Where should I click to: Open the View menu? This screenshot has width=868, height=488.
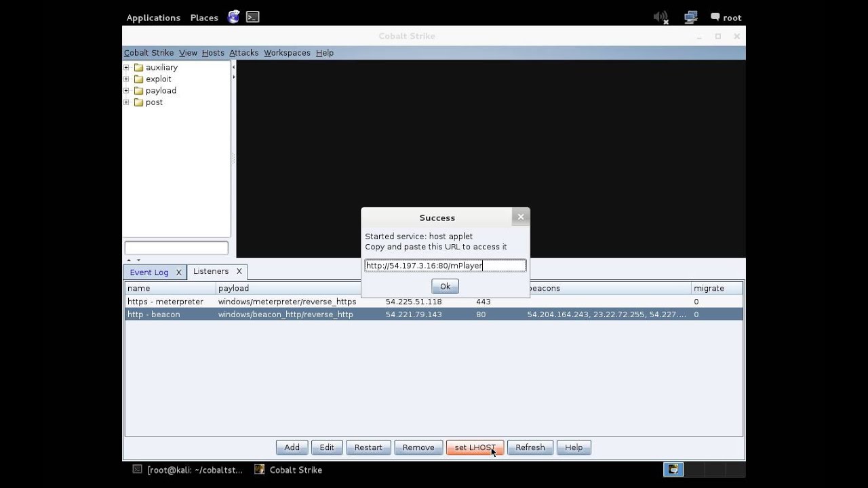pyautogui.click(x=188, y=53)
